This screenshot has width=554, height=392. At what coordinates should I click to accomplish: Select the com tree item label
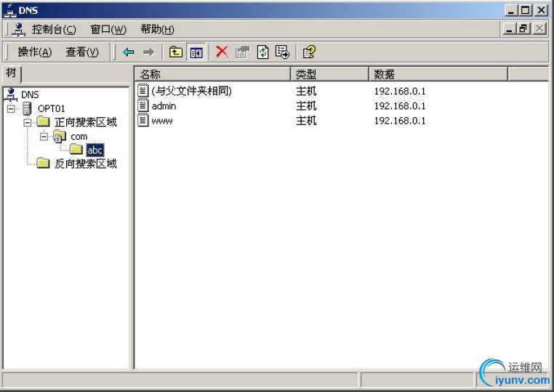click(79, 137)
